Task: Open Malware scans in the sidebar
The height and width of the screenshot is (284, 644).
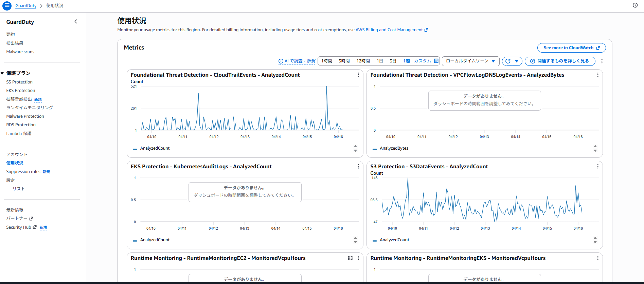Action: 20,52
